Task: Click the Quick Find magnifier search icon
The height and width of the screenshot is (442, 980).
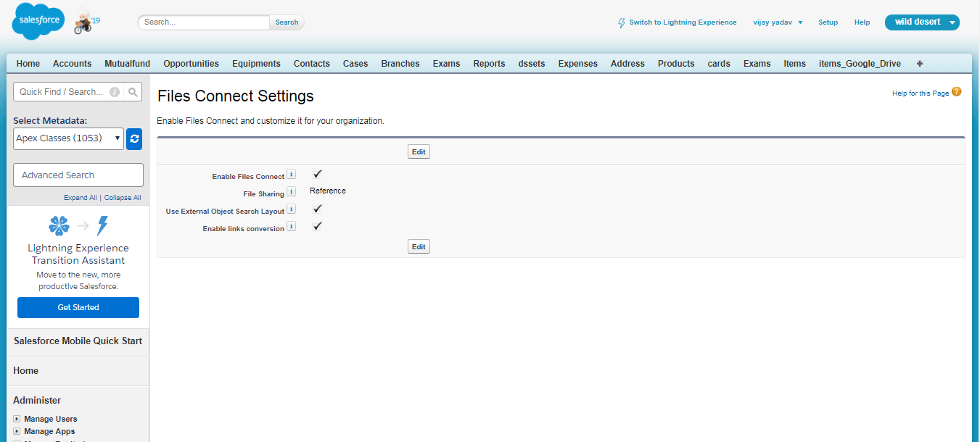Action: tap(133, 92)
